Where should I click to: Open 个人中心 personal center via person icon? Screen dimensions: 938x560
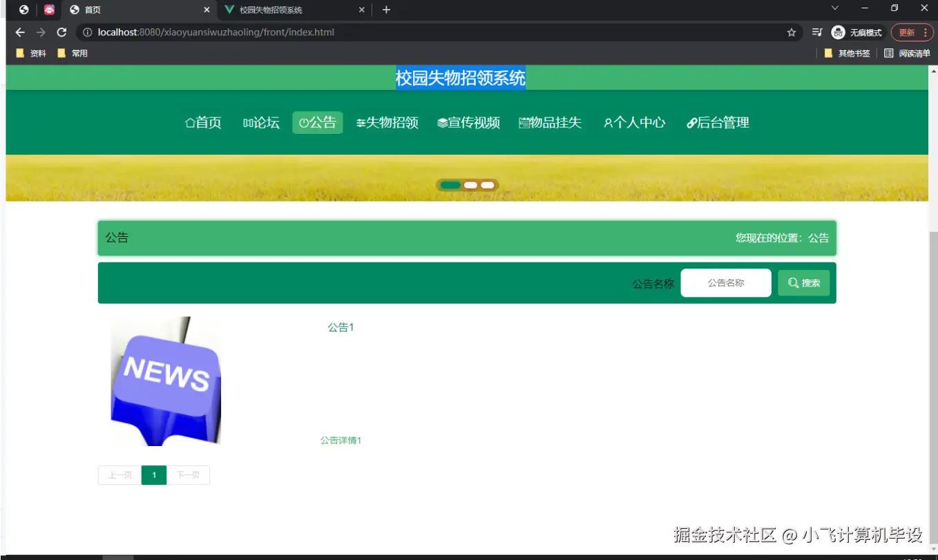click(x=609, y=122)
